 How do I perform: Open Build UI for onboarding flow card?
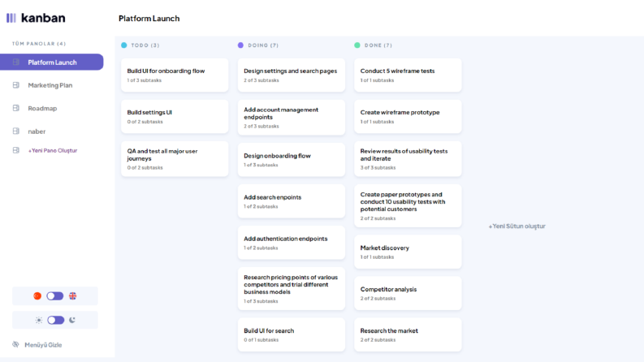(175, 75)
